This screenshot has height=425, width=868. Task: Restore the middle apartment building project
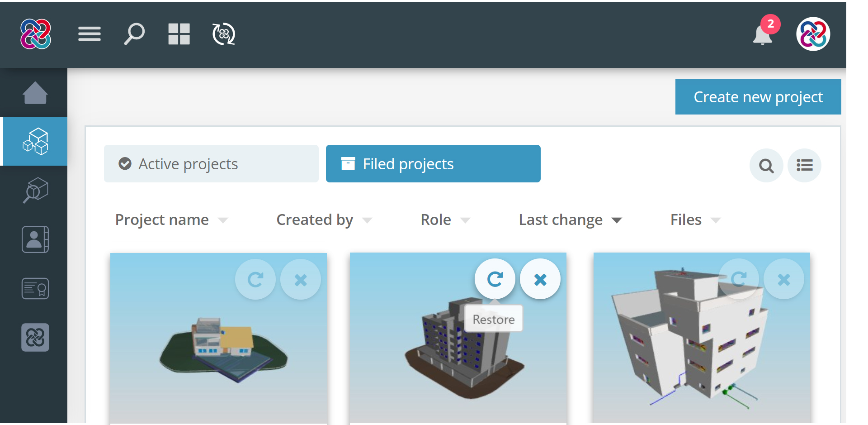pos(495,279)
